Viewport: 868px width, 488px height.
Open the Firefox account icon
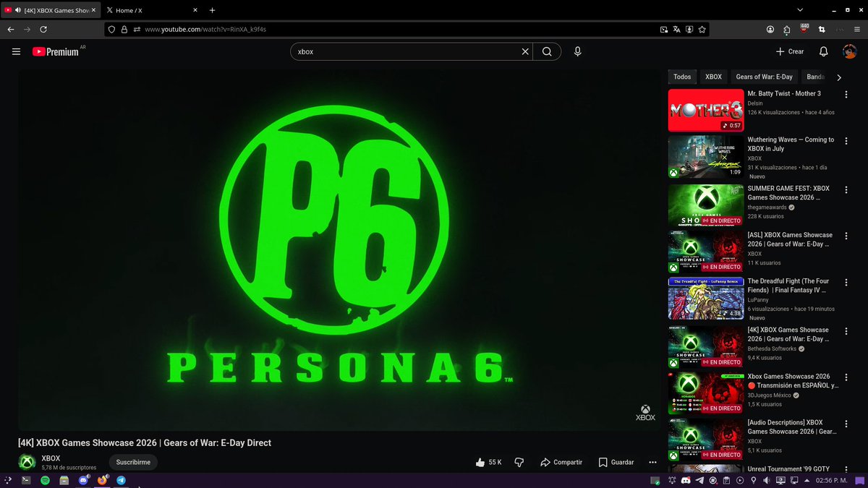[770, 29]
